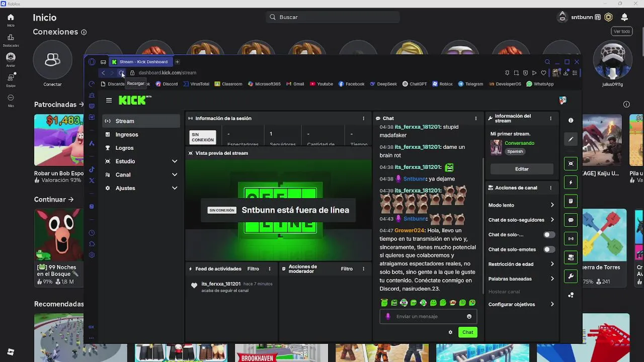Click the follower heart icon in activity feed
The image size is (644, 362).
pyautogui.click(x=194, y=286)
